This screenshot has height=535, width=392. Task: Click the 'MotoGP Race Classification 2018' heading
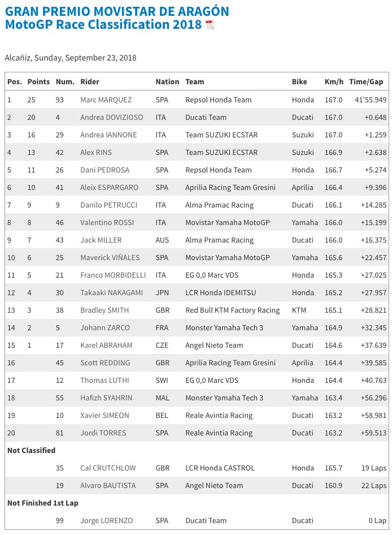click(x=103, y=24)
